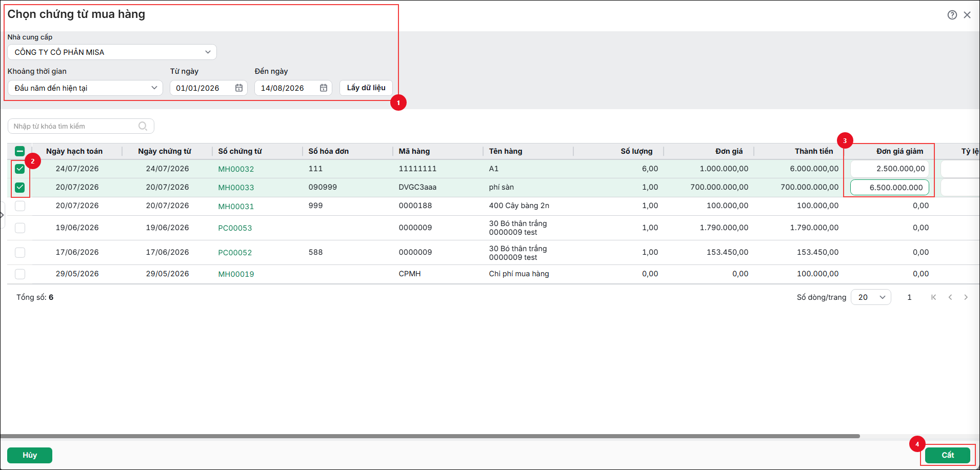Click the Lấy dữ liệu button
Viewport: 980px width, 470px height.
click(x=366, y=88)
